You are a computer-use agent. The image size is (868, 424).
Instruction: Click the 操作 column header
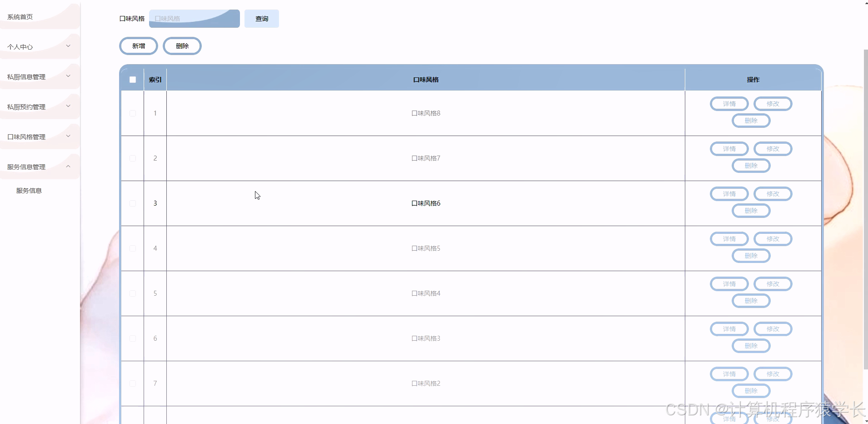(753, 80)
